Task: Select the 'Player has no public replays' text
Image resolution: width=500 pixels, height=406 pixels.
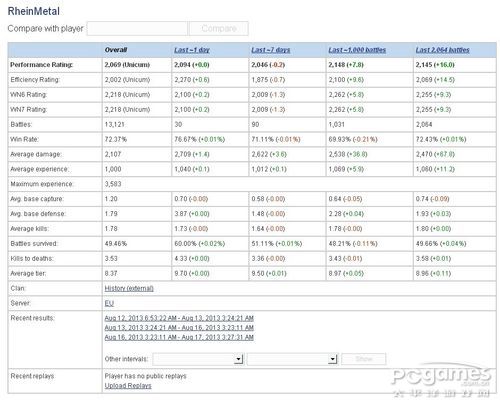Action: pyautogui.click(x=145, y=376)
